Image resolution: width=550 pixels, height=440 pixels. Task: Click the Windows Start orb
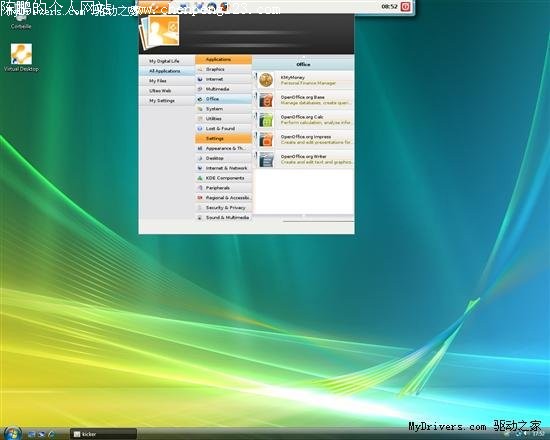[x=13, y=434]
